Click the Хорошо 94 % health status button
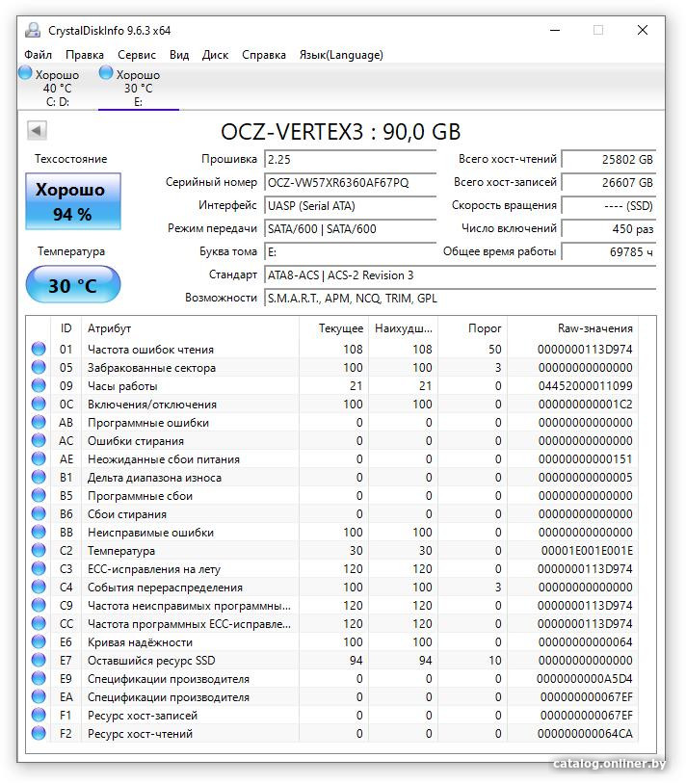The width and height of the screenshot is (686, 784). [73, 201]
